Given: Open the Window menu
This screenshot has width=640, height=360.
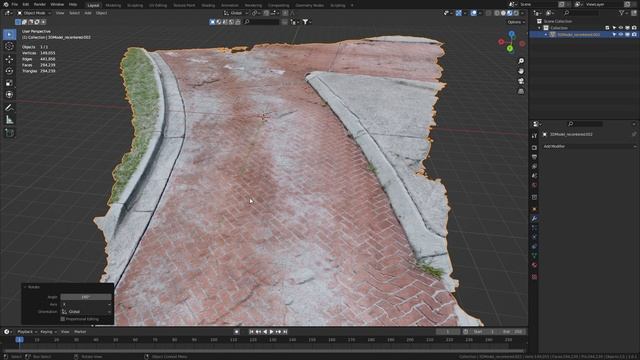Looking at the screenshot, I should 57,4.
